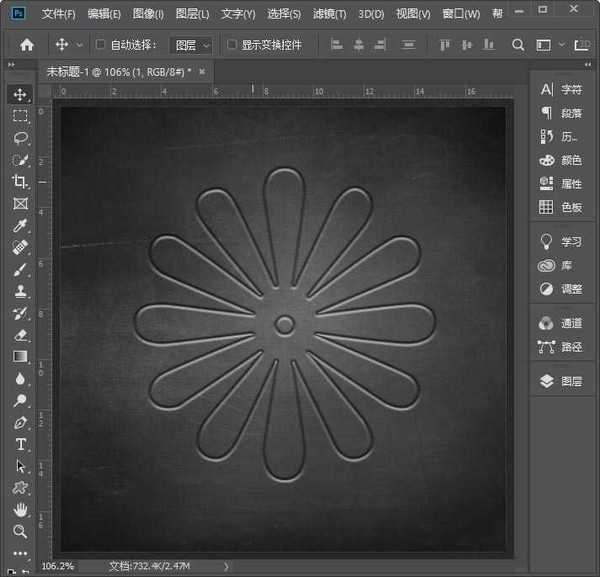
Task: Select the Zoom tool in toolbar
Action: (x=20, y=532)
